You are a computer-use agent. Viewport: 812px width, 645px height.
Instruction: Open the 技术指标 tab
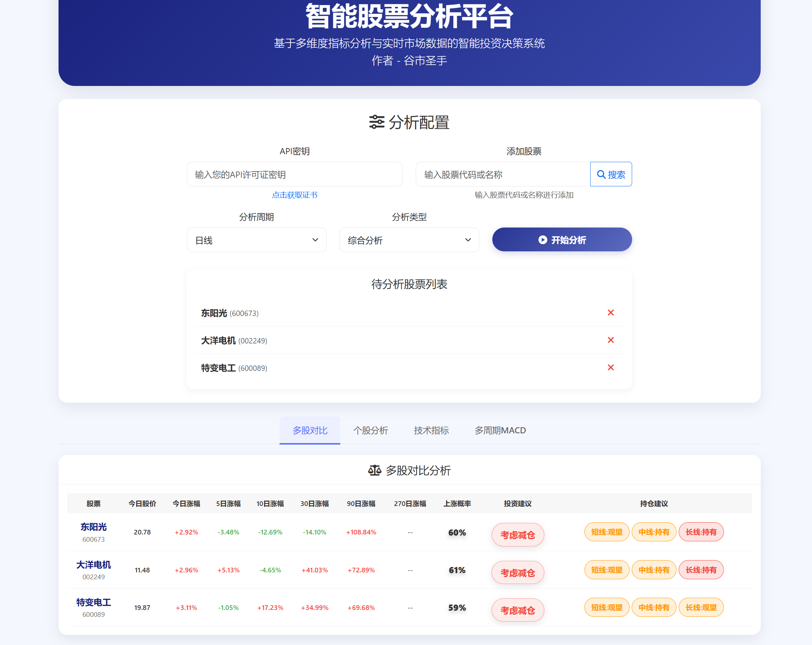[431, 430]
